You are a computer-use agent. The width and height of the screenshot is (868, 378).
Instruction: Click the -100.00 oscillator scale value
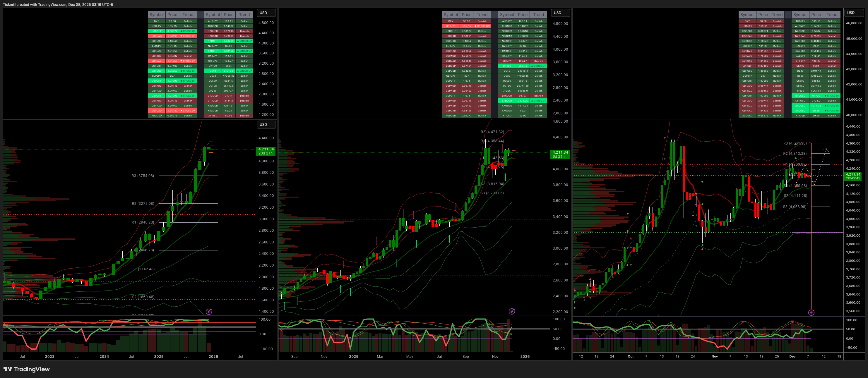[266, 349]
